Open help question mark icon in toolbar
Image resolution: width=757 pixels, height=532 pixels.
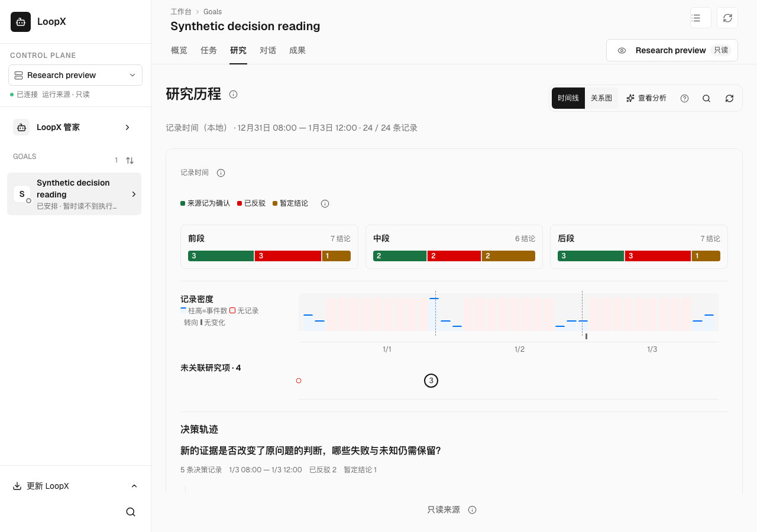[684, 98]
